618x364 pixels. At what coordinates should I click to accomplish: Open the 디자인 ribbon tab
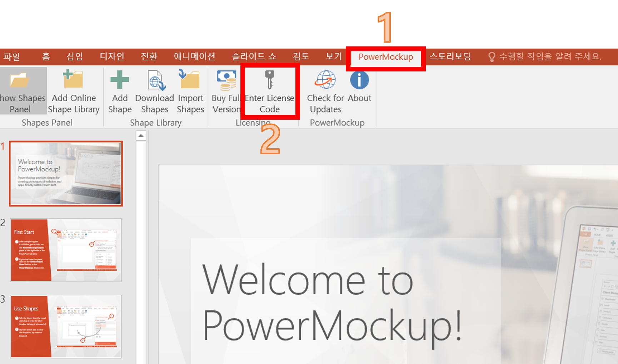point(112,56)
